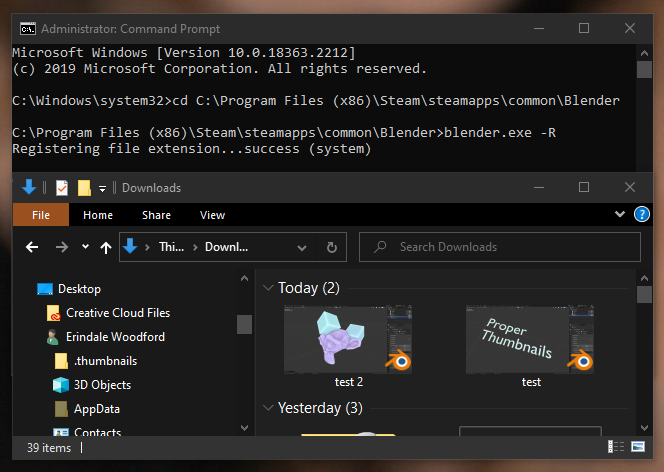Open the View ribbon tab

point(212,215)
